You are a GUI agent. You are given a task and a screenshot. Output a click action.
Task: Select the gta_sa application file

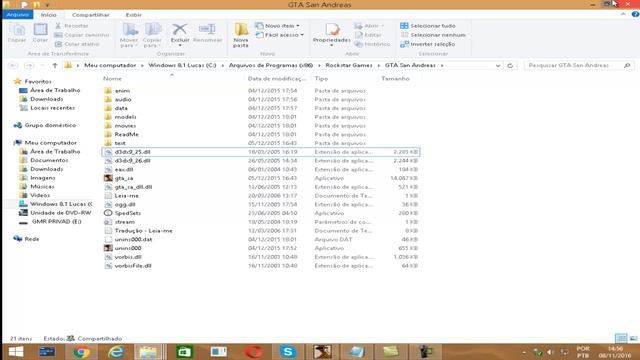pos(124,178)
